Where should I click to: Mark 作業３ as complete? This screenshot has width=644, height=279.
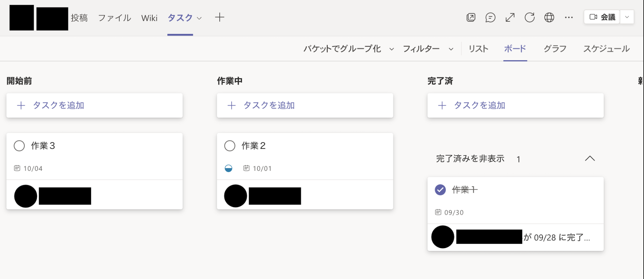tap(19, 146)
